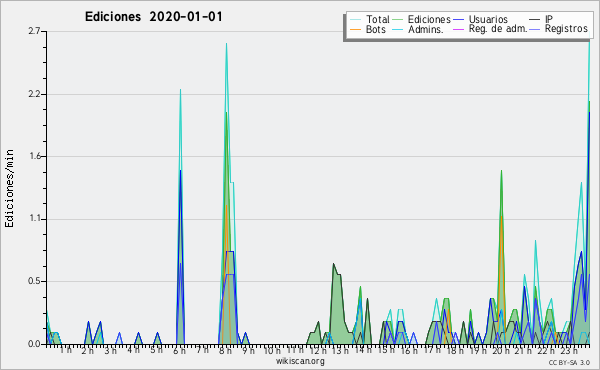Image resolution: width=600 pixels, height=370 pixels.
Task: Click the '10 h' x-axis label
Action: pos(272,351)
